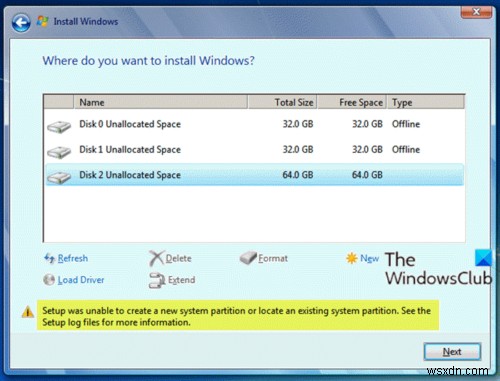Close the Install Windows dialog
The height and width of the screenshot is (381, 500).
[x=476, y=12]
